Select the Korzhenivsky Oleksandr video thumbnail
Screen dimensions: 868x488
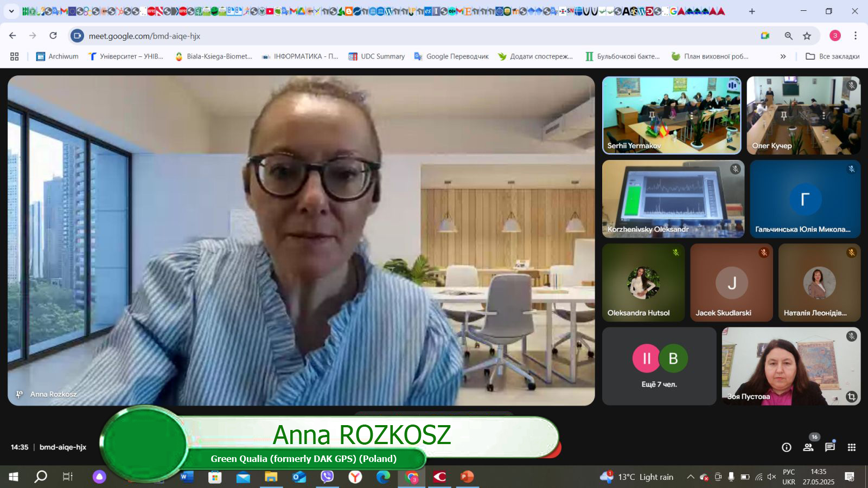(x=673, y=199)
